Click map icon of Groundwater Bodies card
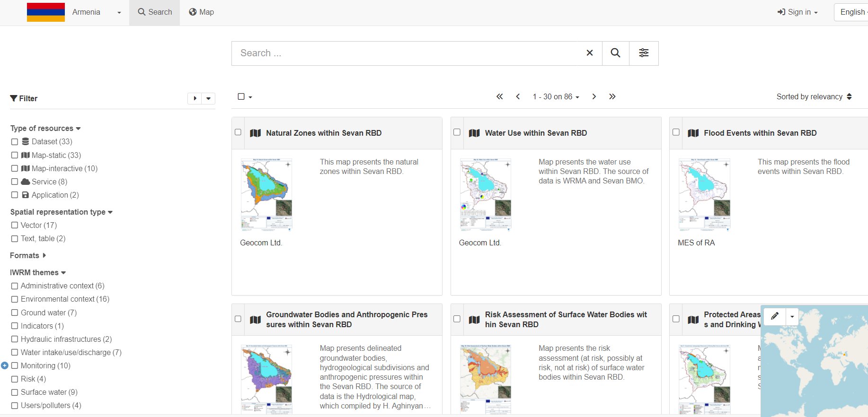Viewport: 868px width, 417px height. [255, 320]
